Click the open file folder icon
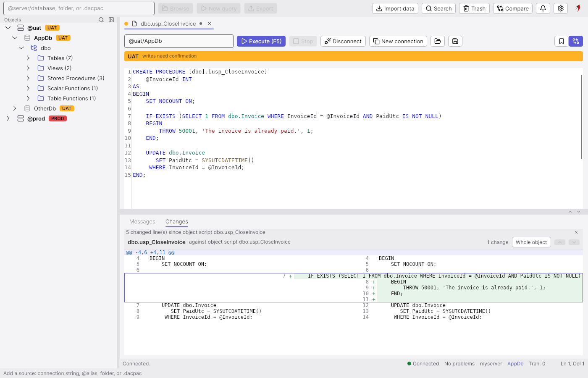The width and height of the screenshot is (588, 378). [x=438, y=41]
